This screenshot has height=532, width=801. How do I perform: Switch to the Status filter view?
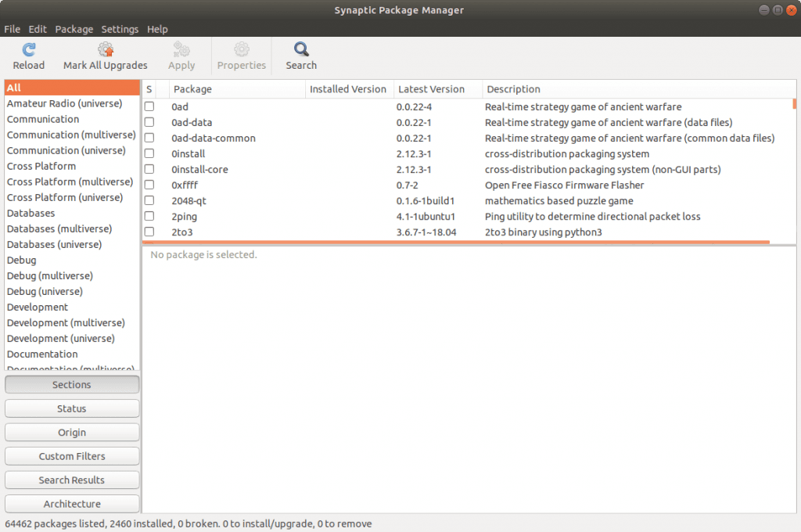pyautogui.click(x=71, y=408)
